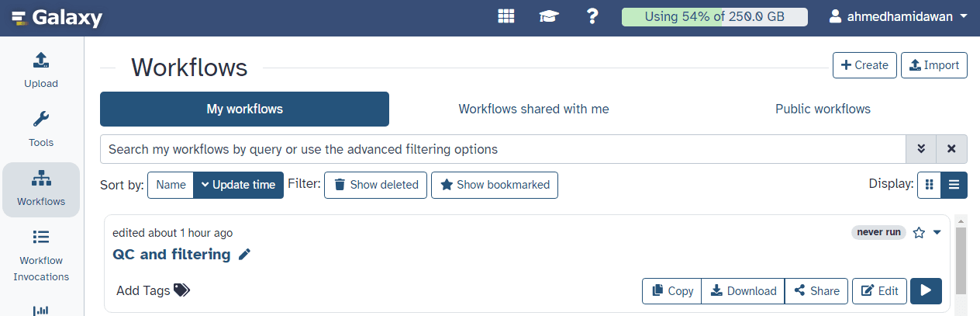Image resolution: width=980 pixels, height=316 pixels.
Task: Rename workflow using the pencil icon
Action: tap(245, 255)
